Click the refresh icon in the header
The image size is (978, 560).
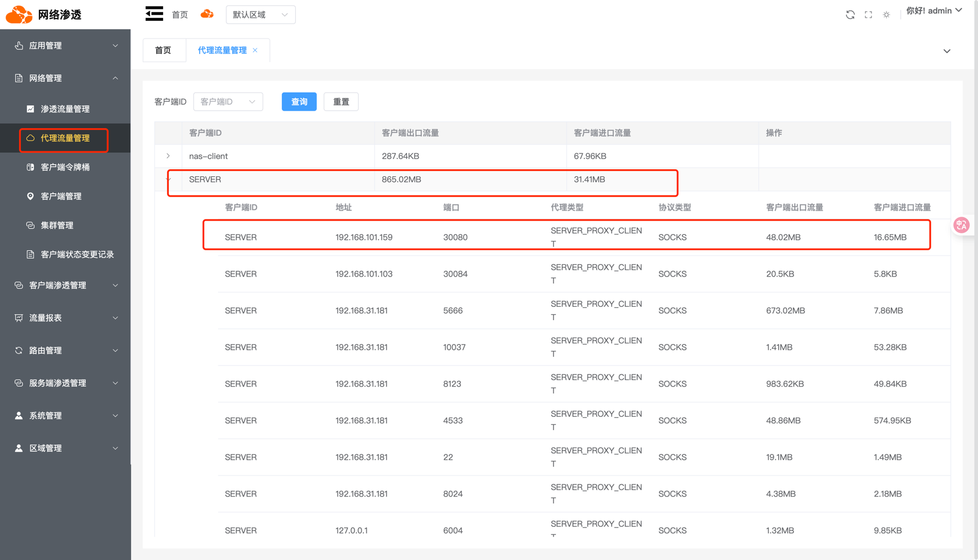(850, 15)
